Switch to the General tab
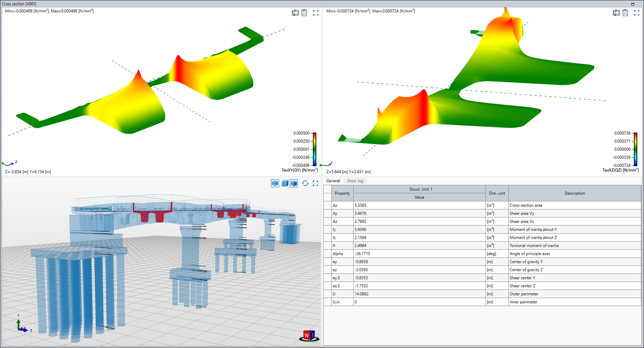This screenshot has width=644, height=348. coord(333,181)
